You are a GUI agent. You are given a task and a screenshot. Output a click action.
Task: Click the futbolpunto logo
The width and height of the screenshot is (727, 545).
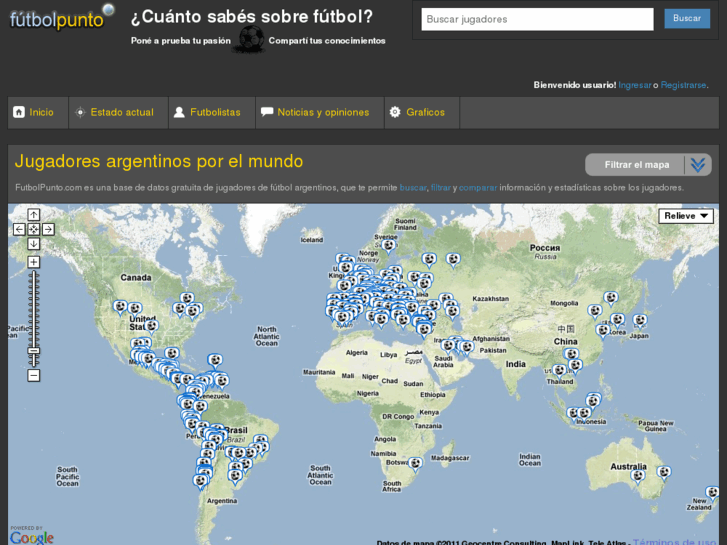pyautogui.click(x=62, y=19)
